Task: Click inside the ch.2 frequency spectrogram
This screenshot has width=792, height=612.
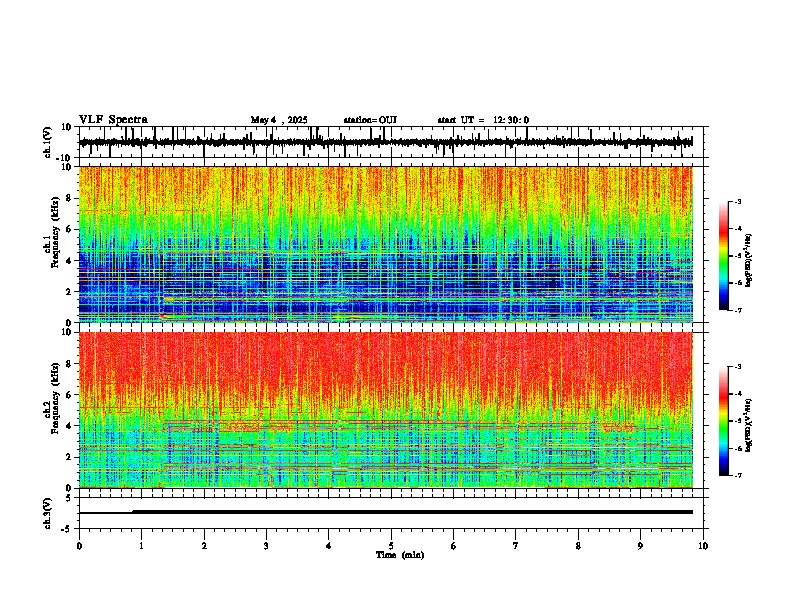Action: pyautogui.click(x=385, y=410)
